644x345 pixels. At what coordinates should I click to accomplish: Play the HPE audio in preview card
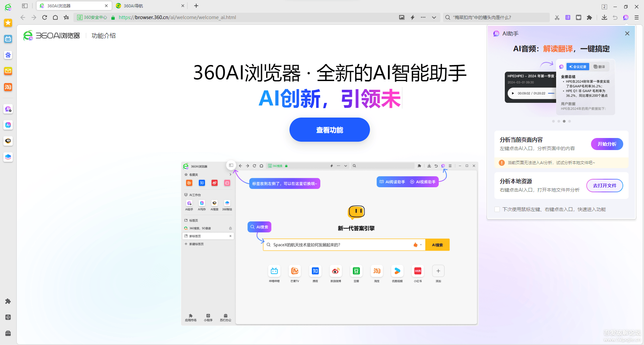513,93
